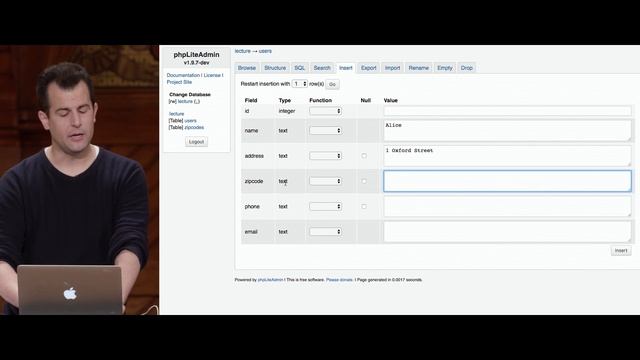Open the Empty tab
The height and width of the screenshot is (360, 640).
point(444,68)
